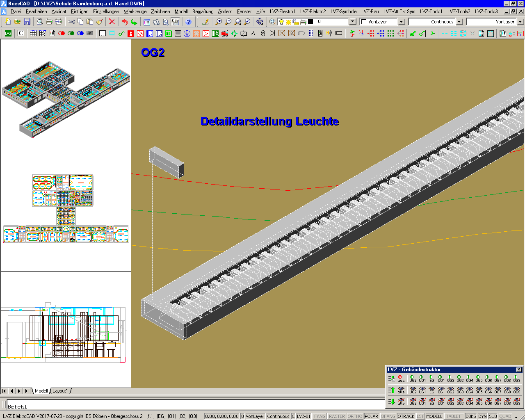Click the red 1.1/1.2 numbering icon
The width and height of the screenshot is (525, 420).
(361, 33)
